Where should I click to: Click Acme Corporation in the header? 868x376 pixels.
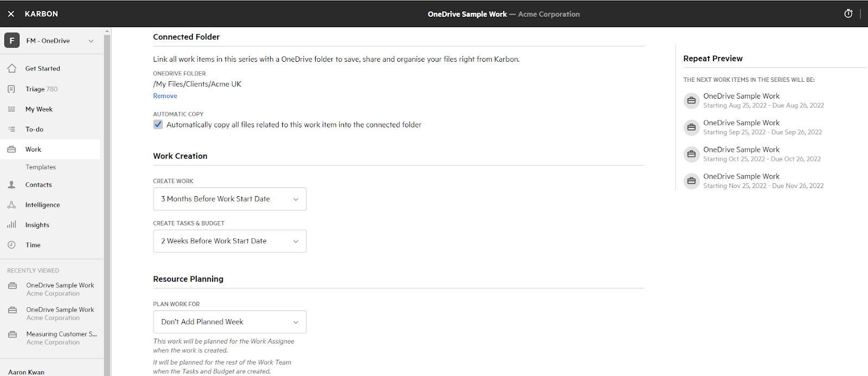point(549,14)
